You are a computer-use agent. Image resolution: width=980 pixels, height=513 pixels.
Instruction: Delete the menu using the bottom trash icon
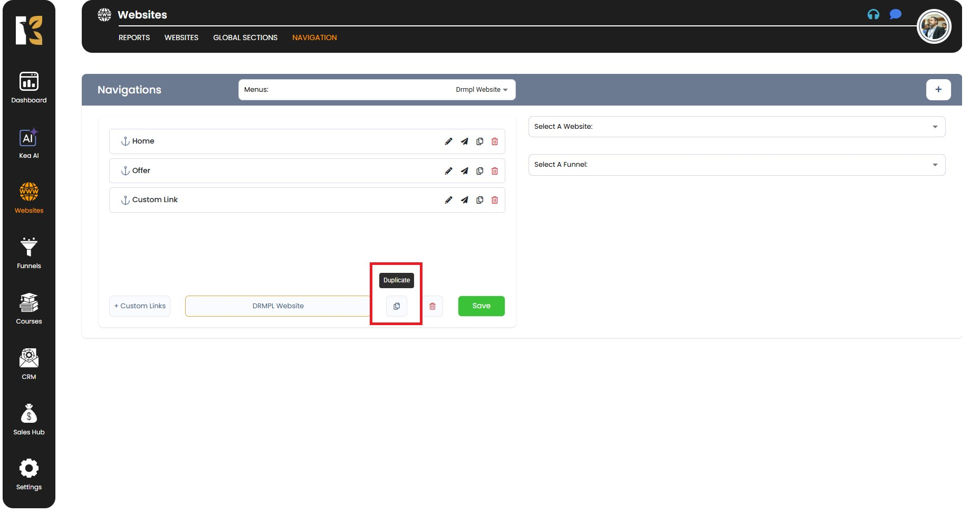tap(433, 306)
